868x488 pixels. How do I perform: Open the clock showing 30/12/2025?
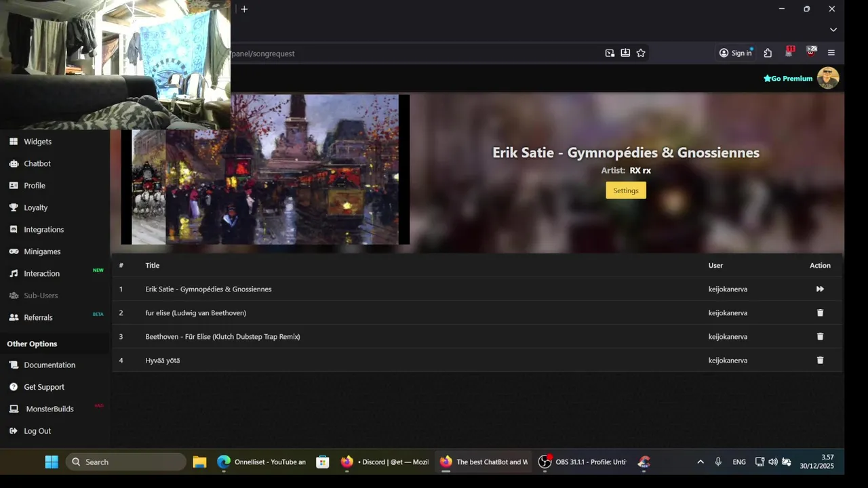(816, 462)
